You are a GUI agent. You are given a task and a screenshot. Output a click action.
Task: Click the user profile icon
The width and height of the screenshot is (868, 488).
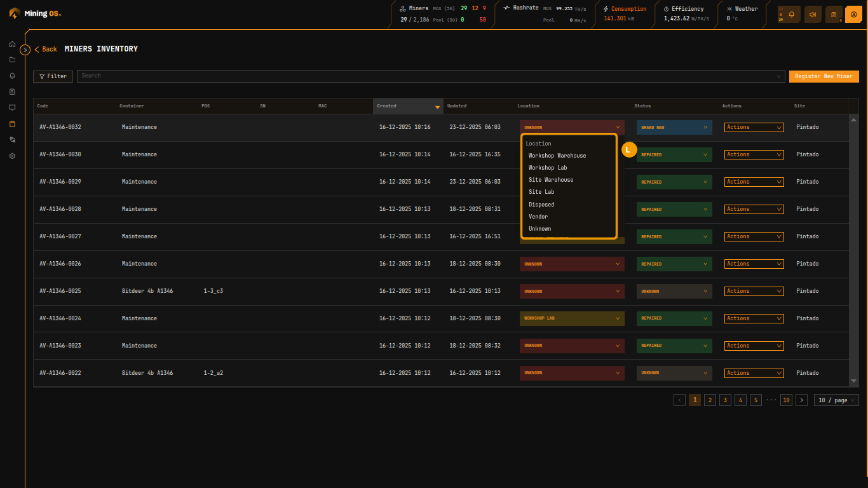click(x=853, y=14)
